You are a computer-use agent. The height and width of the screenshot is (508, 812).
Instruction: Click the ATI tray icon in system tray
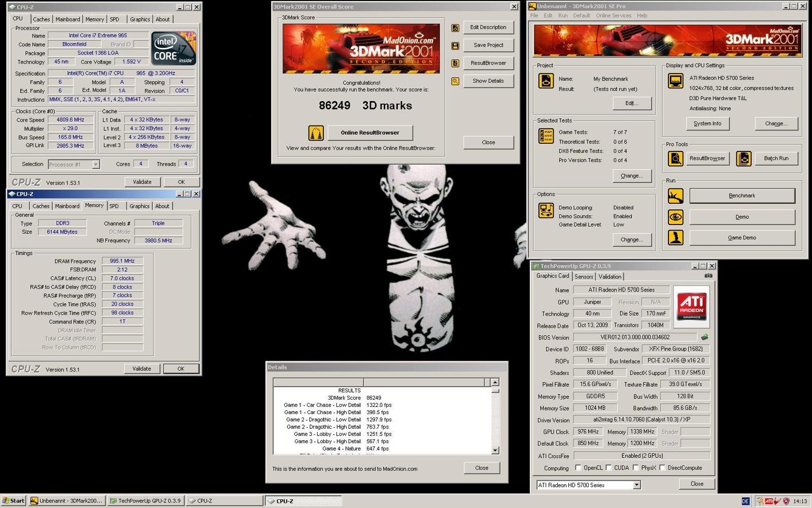tap(769, 501)
